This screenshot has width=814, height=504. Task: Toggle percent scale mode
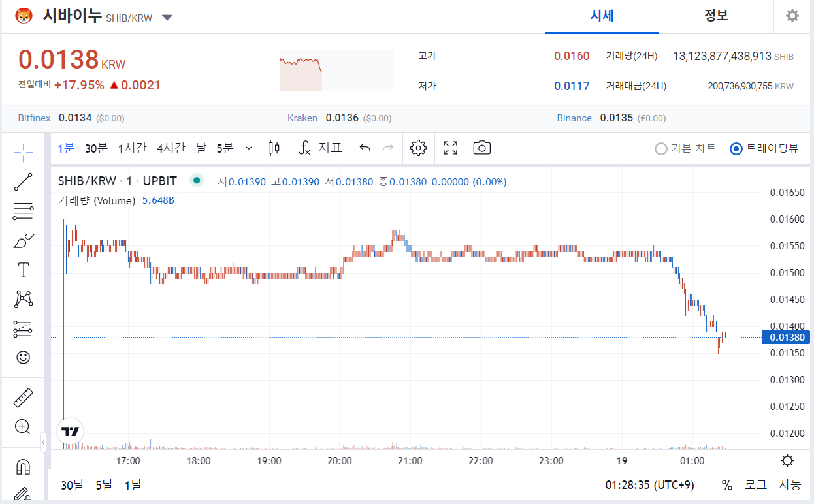[x=726, y=485]
